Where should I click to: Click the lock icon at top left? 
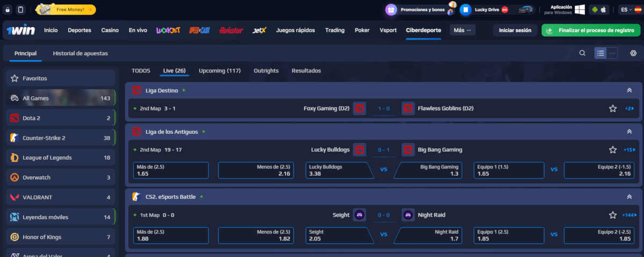pyautogui.click(x=8, y=10)
